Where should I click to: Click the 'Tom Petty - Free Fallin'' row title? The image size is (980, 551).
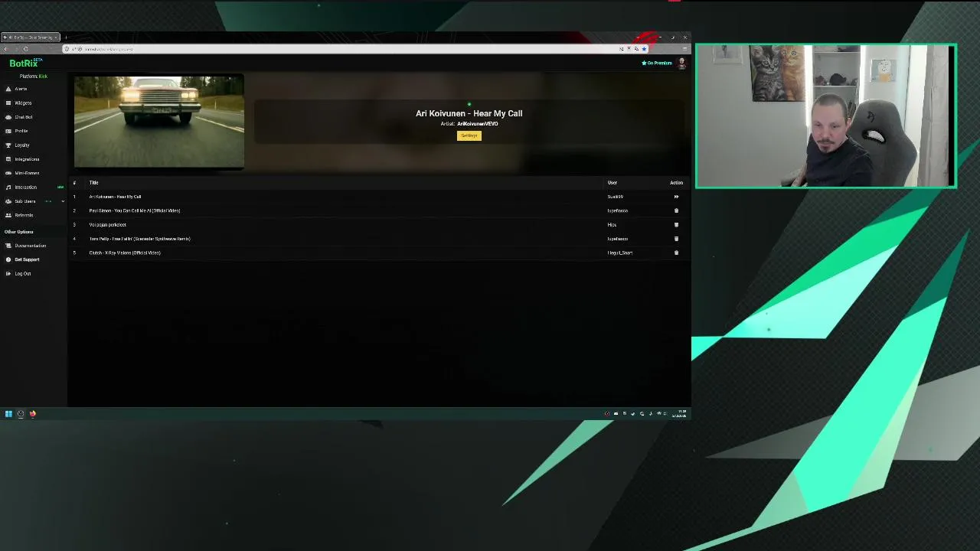140,239
